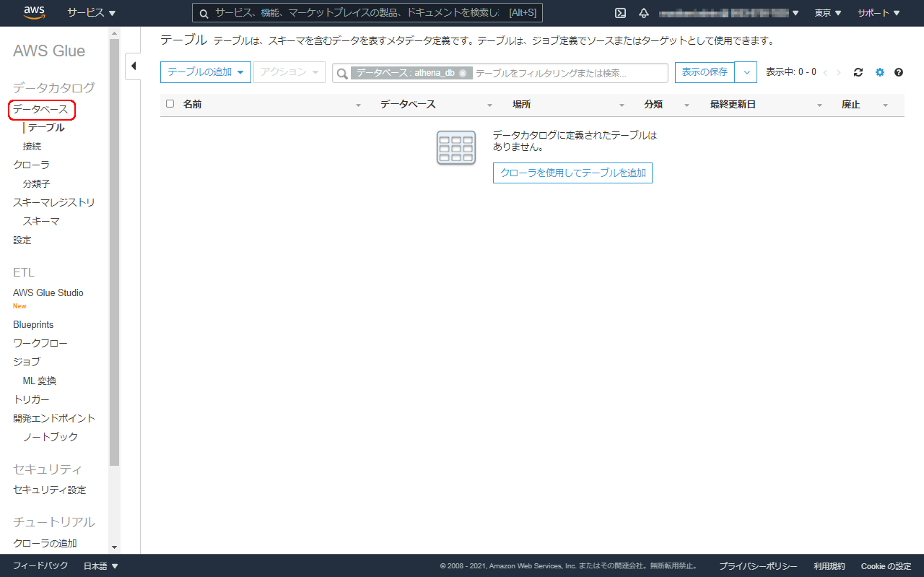This screenshot has height=577, width=924.
Task: Open ML 変換 in the sidebar
Action: (x=39, y=381)
